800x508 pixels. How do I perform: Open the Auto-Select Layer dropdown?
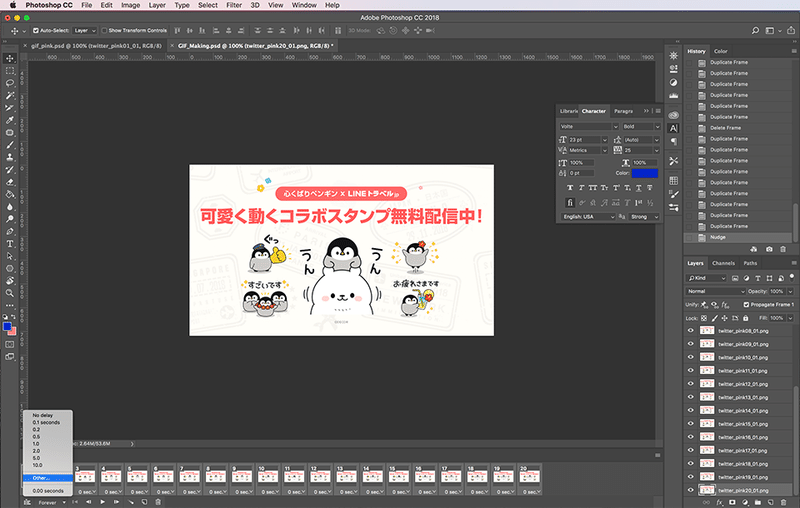[85, 31]
